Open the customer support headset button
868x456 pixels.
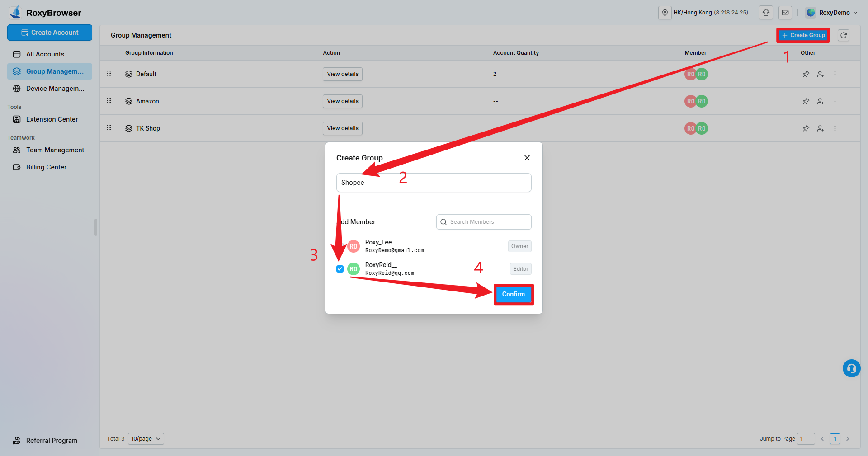[852, 368]
